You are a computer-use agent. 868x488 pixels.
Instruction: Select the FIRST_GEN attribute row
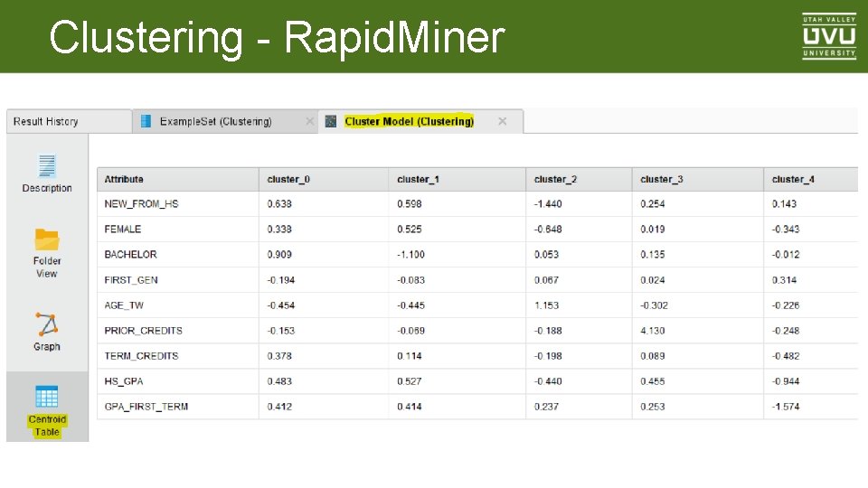click(x=477, y=280)
